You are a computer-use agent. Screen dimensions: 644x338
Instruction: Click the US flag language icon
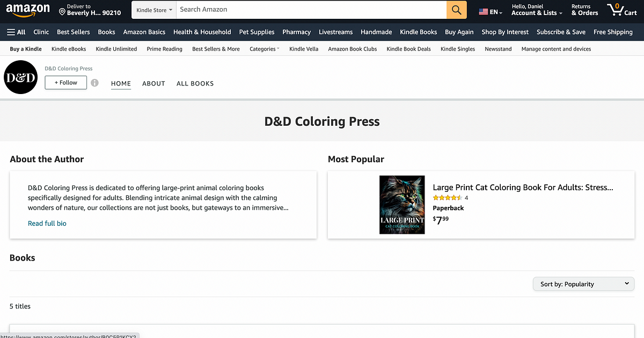(484, 12)
